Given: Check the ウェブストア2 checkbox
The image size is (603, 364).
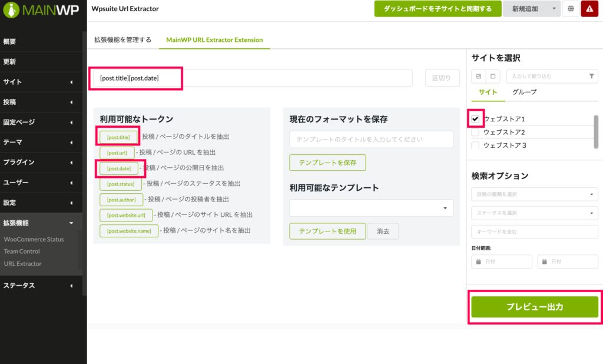Looking at the screenshot, I should (x=475, y=133).
